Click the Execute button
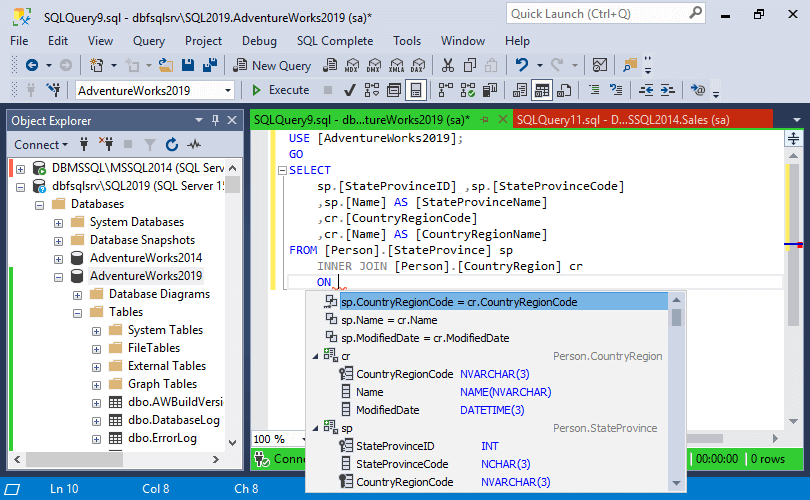This screenshot has width=810, height=500. tap(280, 90)
